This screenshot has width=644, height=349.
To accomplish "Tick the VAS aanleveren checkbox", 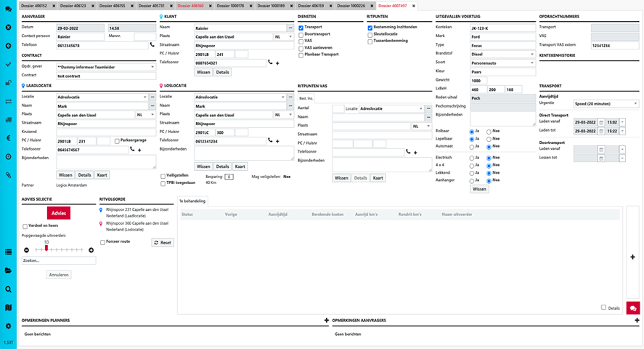I will pyautogui.click(x=301, y=49).
